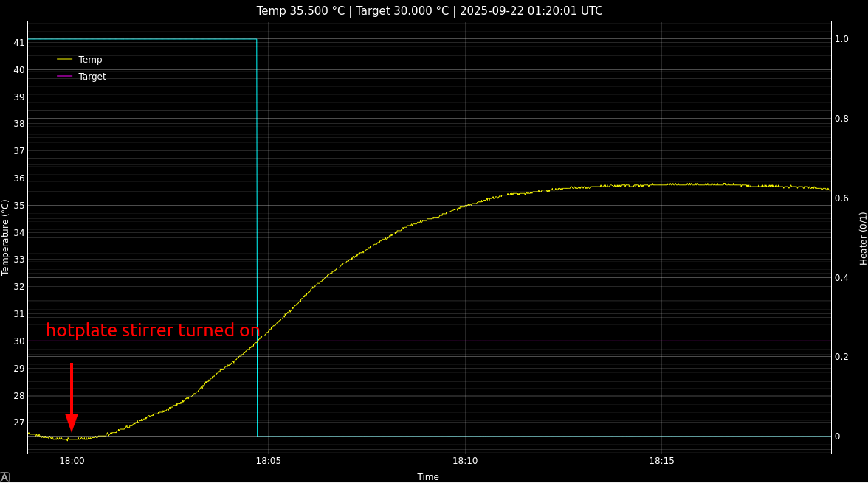
Task: Click the 1.0 tick on heater axis
Action: tap(841, 39)
